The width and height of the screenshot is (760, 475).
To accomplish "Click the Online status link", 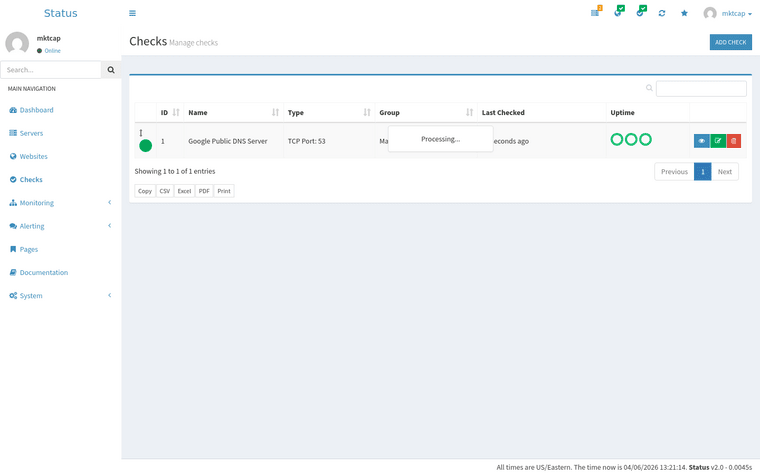I will click(x=49, y=51).
